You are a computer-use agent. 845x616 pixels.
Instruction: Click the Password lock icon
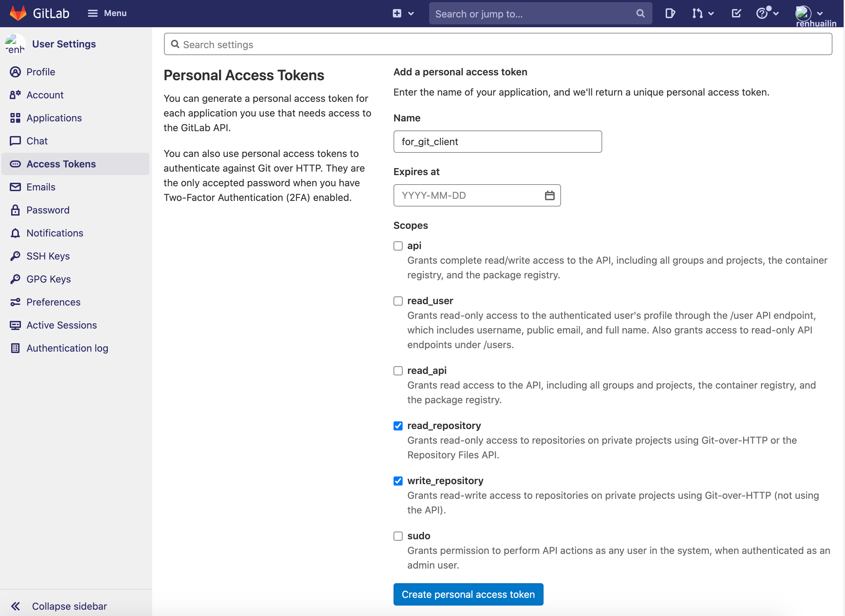(x=15, y=210)
